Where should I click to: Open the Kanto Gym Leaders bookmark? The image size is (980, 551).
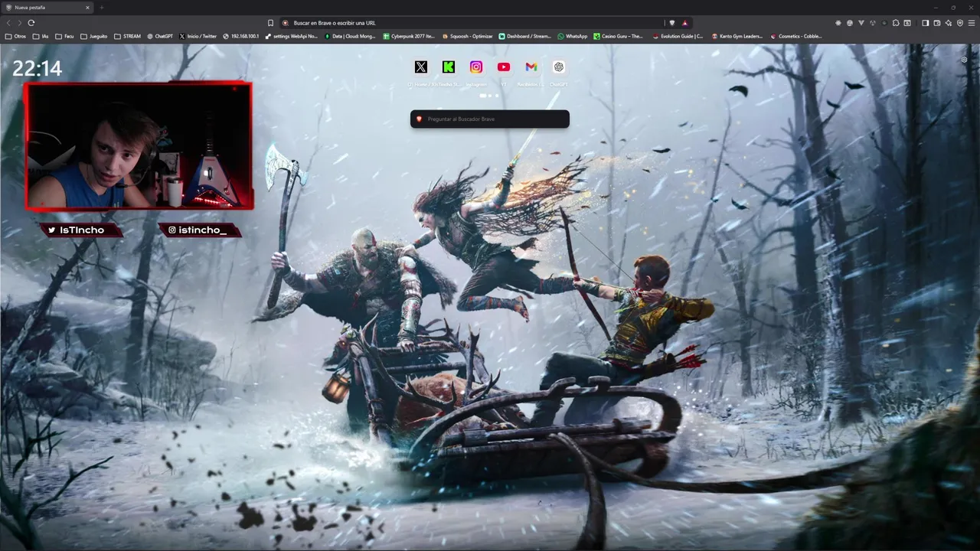point(737,36)
